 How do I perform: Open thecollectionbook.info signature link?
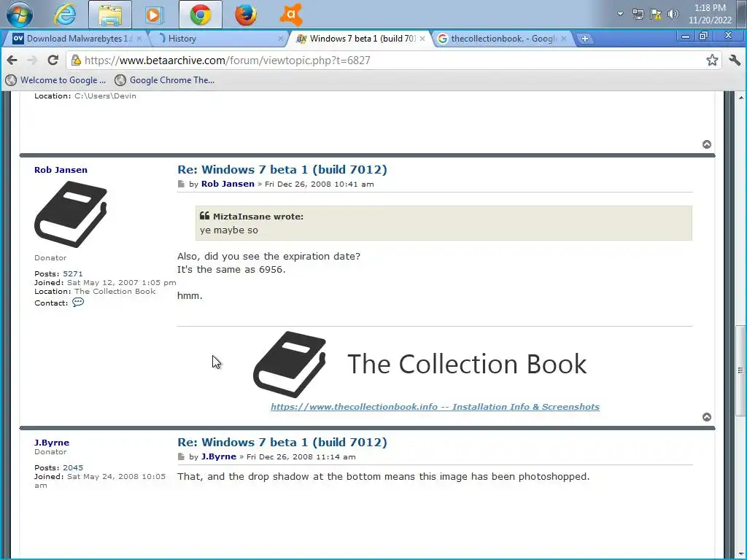(435, 407)
